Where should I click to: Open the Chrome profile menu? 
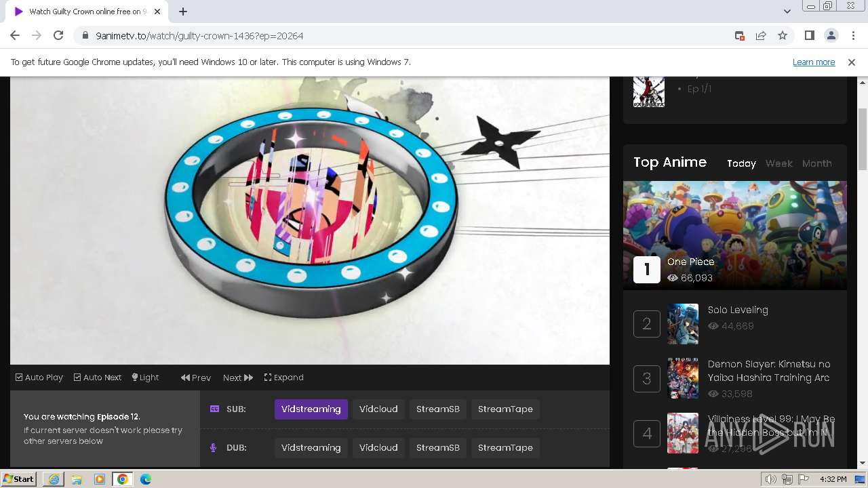[831, 36]
